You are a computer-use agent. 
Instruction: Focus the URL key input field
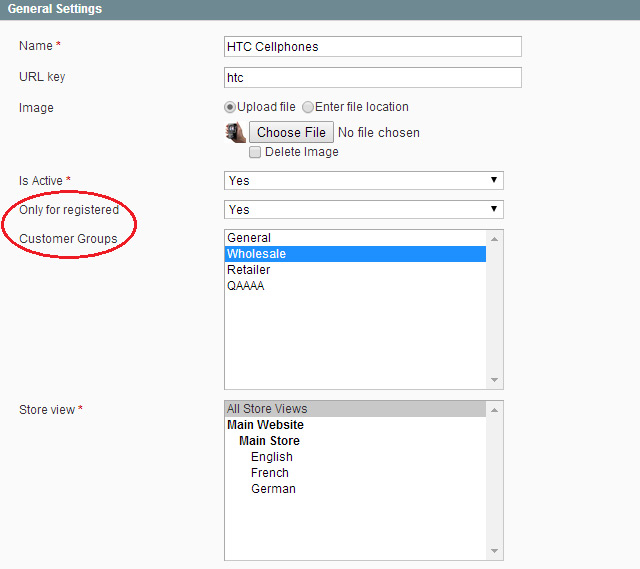(x=373, y=78)
